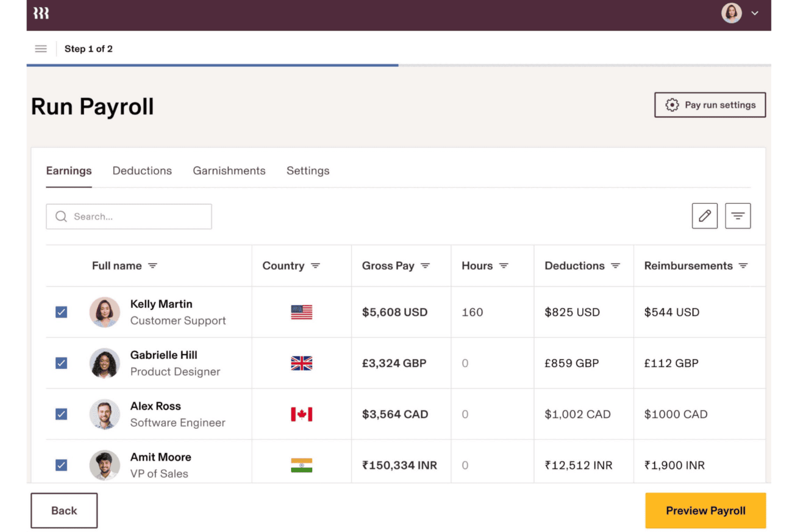Click the 160 hours value for Kelly Martin
This screenshot has height=532, width=798.
(x=472, y=312)
